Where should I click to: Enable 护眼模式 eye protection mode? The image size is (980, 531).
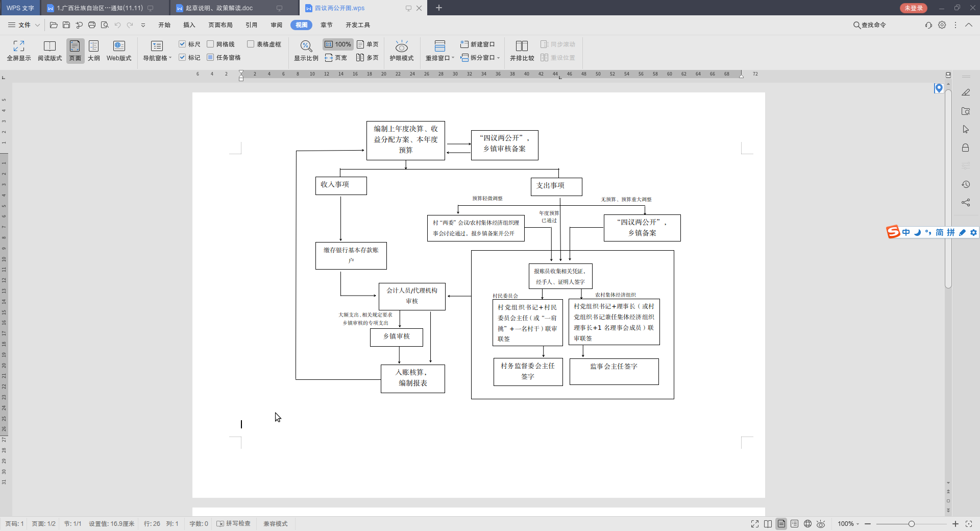click(402, 46)
